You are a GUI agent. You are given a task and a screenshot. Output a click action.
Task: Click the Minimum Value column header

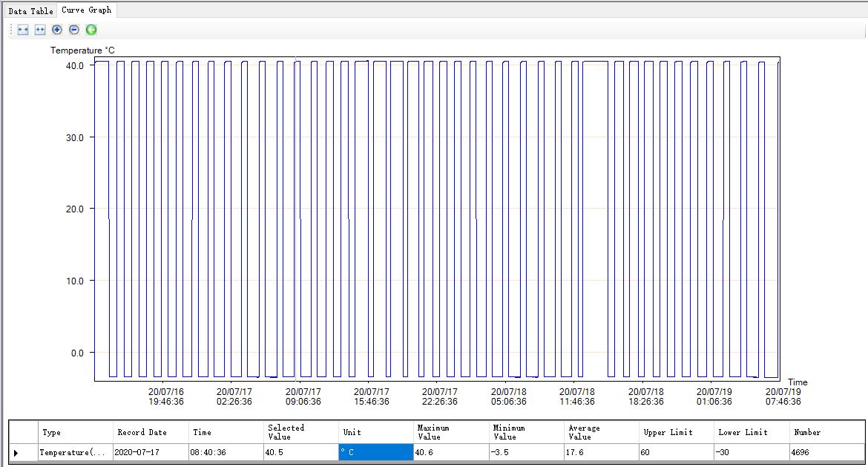tap(527, 432)
